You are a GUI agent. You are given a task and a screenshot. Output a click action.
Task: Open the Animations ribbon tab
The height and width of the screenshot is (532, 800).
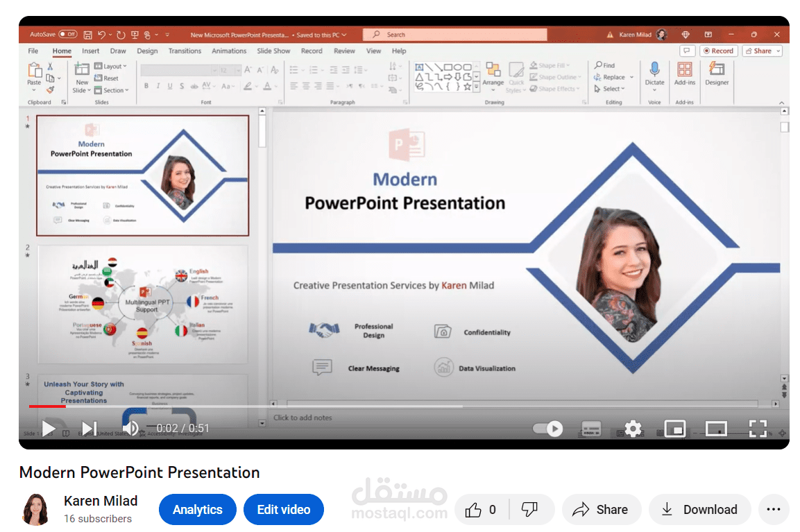coord(229,51)
